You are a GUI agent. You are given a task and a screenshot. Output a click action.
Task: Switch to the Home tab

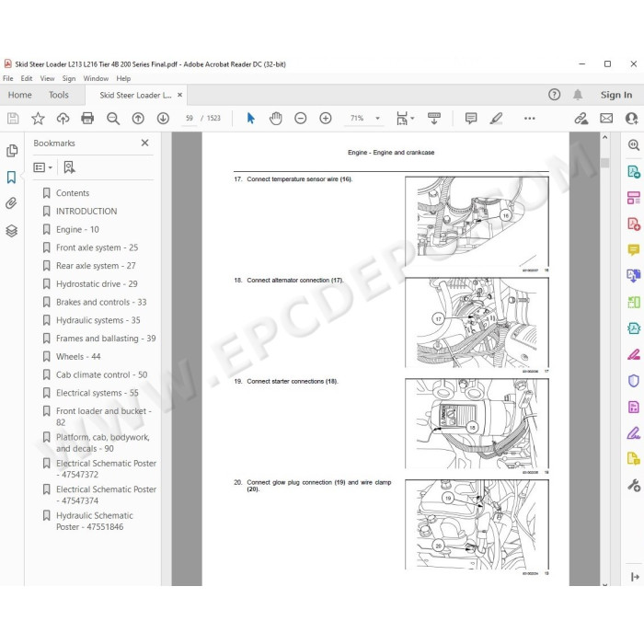pyautogui.click(x=19, y=95)
